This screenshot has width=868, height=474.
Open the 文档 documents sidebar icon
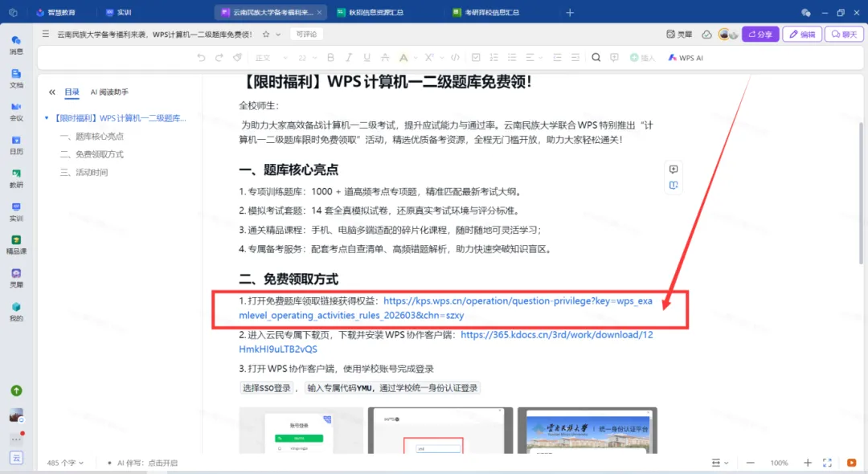point(16,78)
